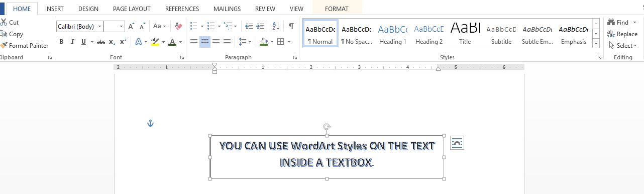Viewport: 644px width, 194px height.
Task: Open Layout Options next to textbox
Action: tap(457, 143)
